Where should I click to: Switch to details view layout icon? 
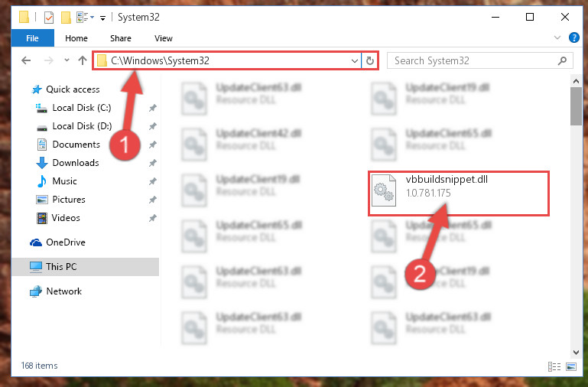554,366
